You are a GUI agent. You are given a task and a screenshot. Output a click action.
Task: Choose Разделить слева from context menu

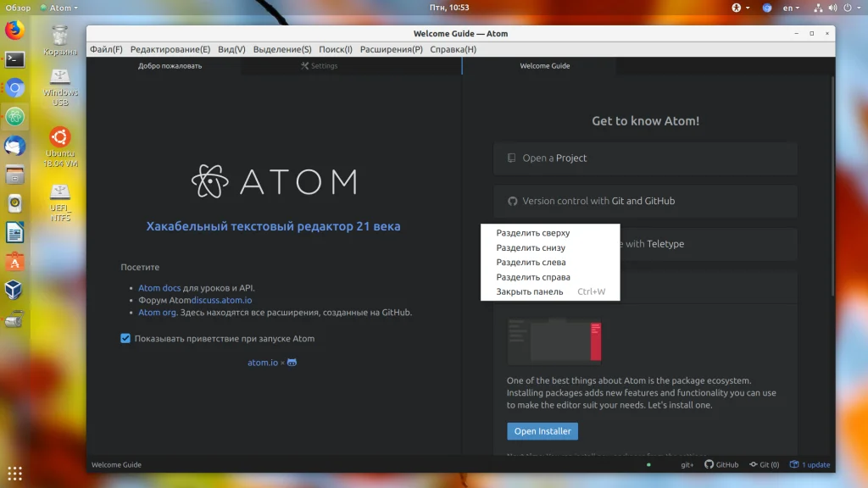point(550,263)
